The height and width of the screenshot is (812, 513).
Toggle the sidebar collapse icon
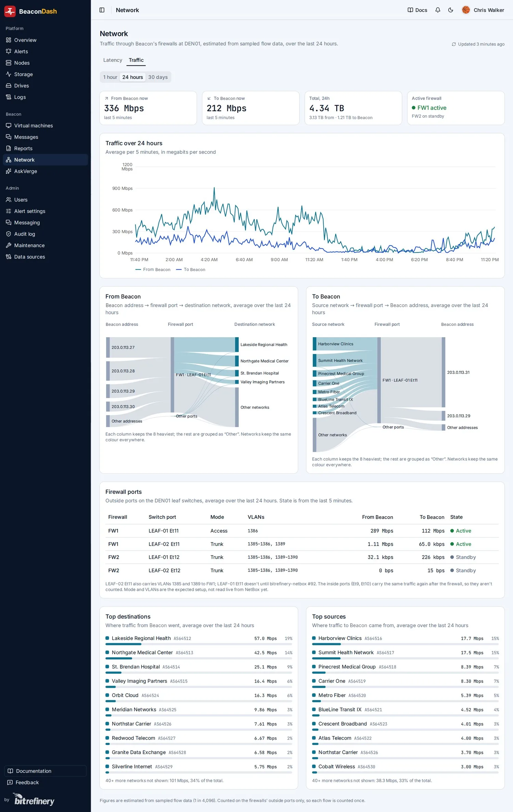click(102, 10)
